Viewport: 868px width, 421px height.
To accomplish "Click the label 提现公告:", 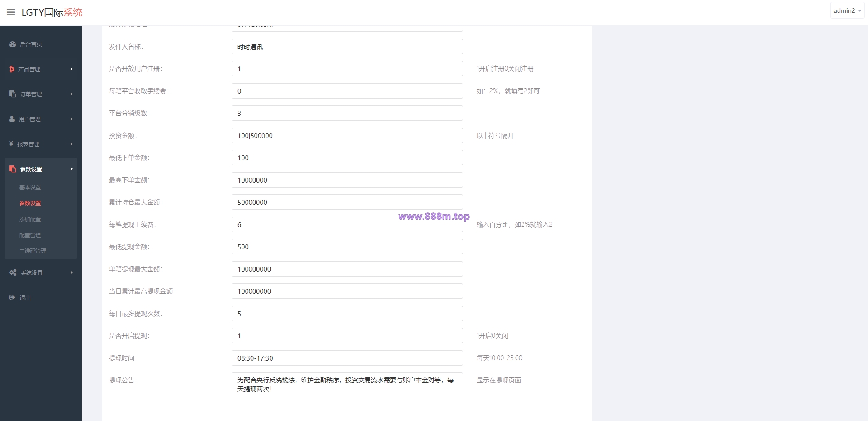I will [x=123, y=380].
